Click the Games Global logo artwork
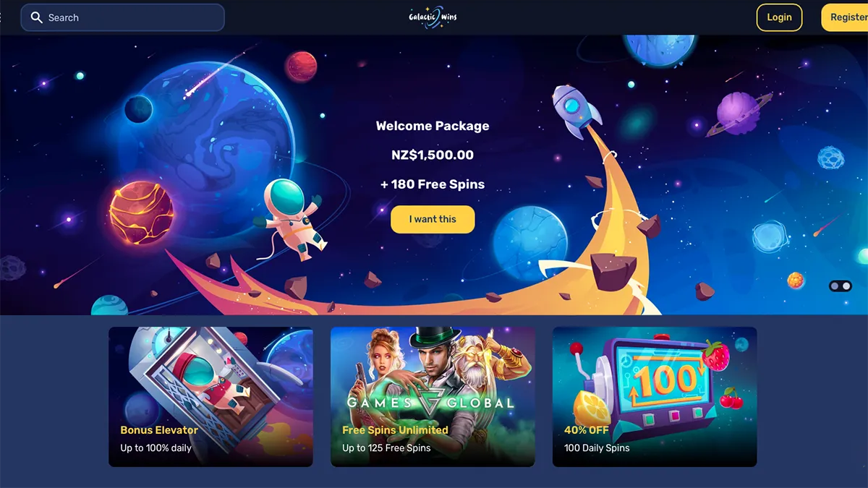This screenshot has width=868, height=488. (432, 403)
